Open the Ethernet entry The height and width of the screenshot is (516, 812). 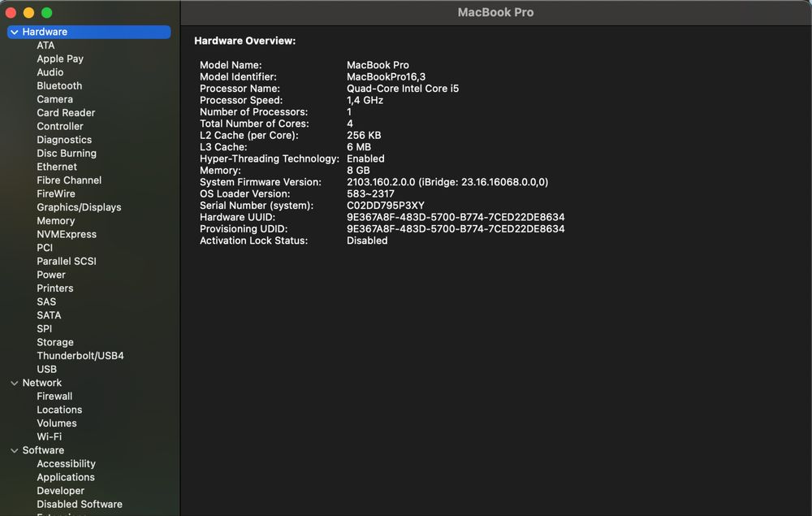pos(57,167)
